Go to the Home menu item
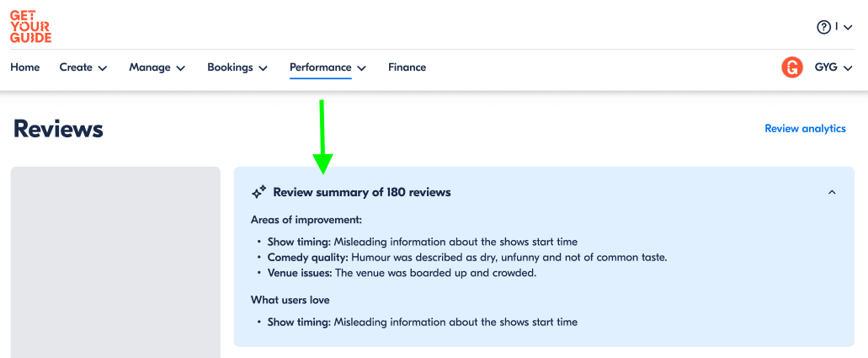The image size is (868, 358). tap(25, 67)
